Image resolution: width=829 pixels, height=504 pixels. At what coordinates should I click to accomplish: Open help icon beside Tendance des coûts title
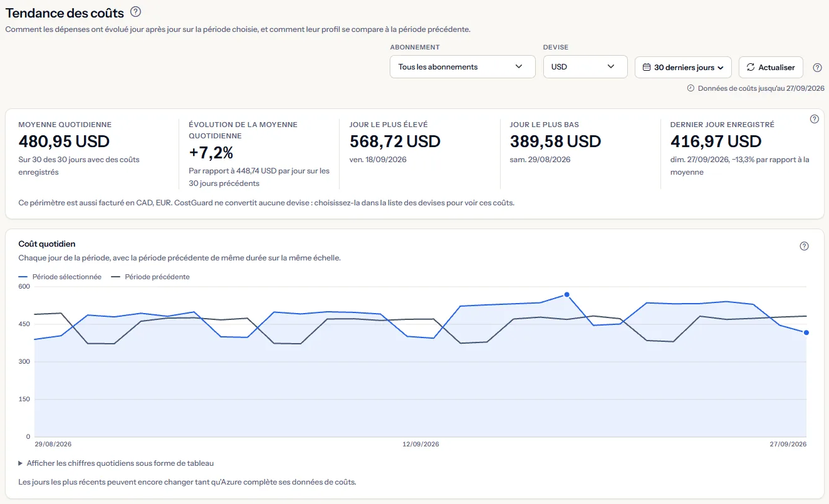pyautogui.click(x=135, y=12)
